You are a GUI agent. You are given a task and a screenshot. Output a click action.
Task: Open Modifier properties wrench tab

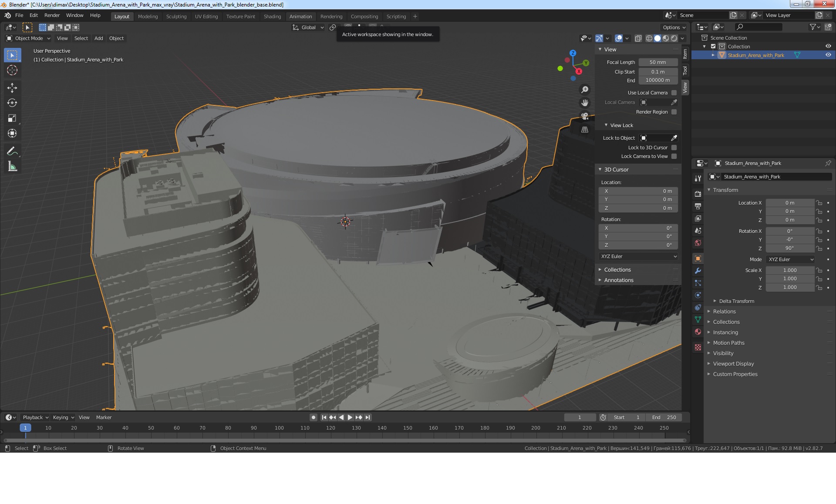pos(698,271)
